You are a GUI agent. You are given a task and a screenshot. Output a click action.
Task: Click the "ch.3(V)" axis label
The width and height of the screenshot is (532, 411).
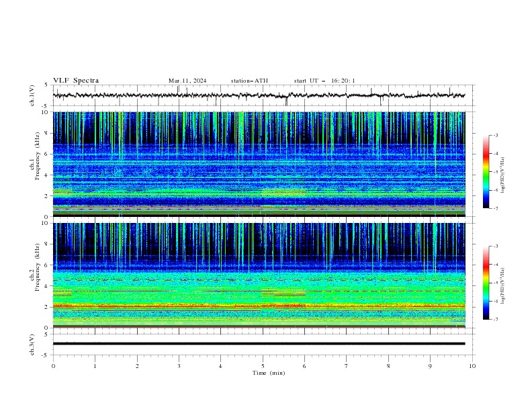pos(32,345)
